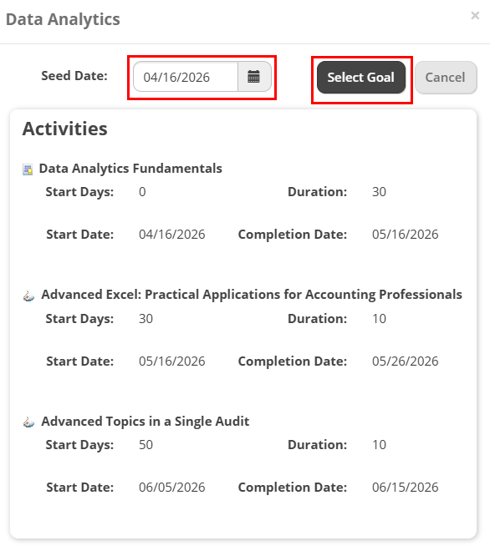Click start date 05/16/2026 of Advanced Excel
The width and height of the screenshot is (490, 551).
coord(172,361)
